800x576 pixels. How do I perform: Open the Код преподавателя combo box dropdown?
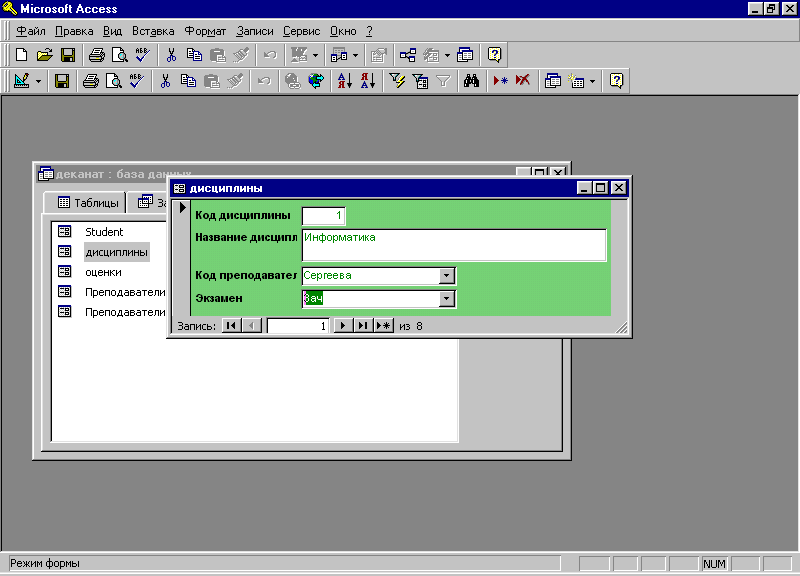446,276
